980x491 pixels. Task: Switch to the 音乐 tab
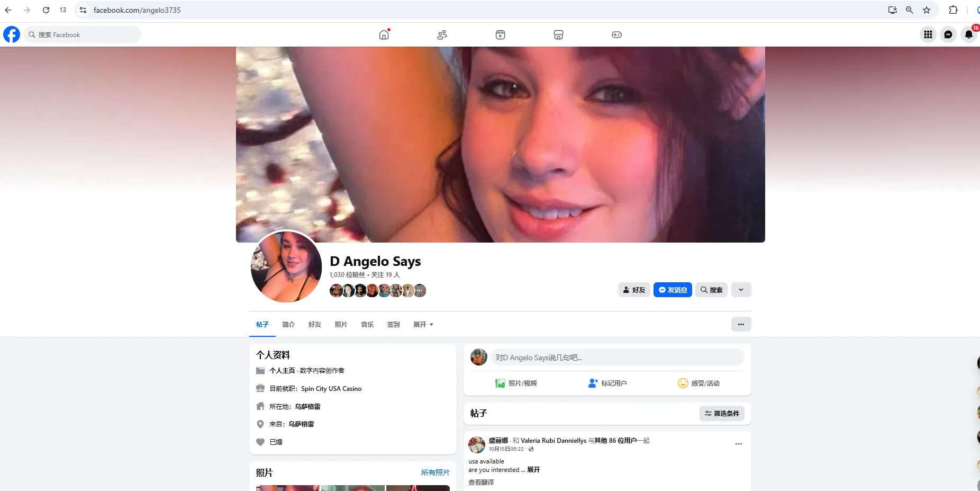(x=367, y=324)
